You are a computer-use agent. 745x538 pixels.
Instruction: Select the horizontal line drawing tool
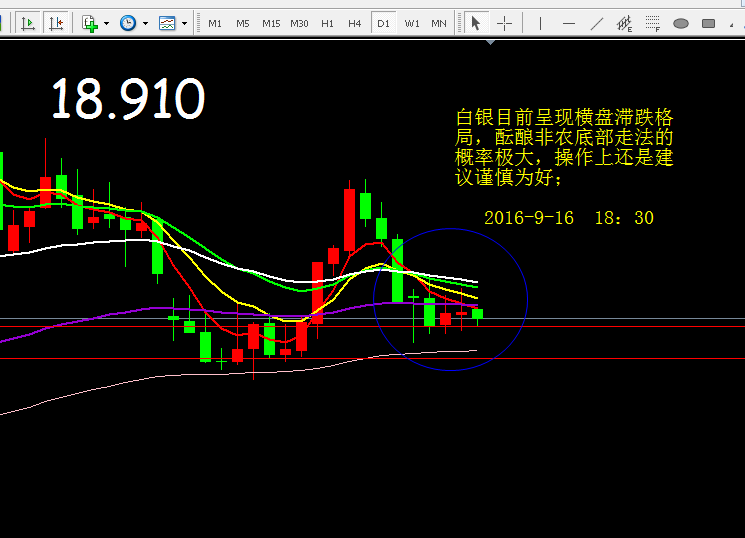pyautogui.click(x=569, y=23)
